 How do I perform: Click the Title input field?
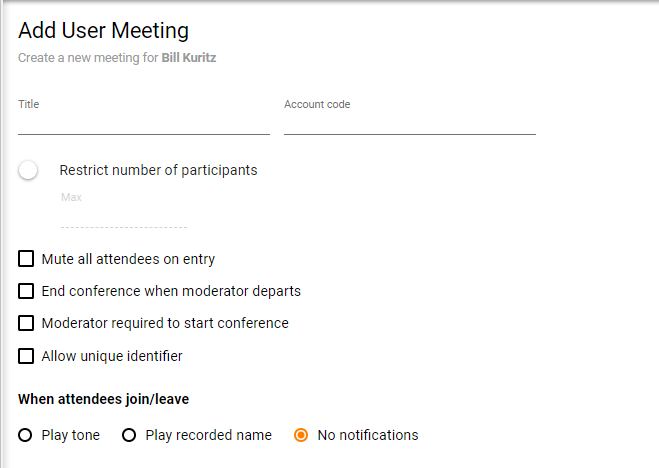143,122
